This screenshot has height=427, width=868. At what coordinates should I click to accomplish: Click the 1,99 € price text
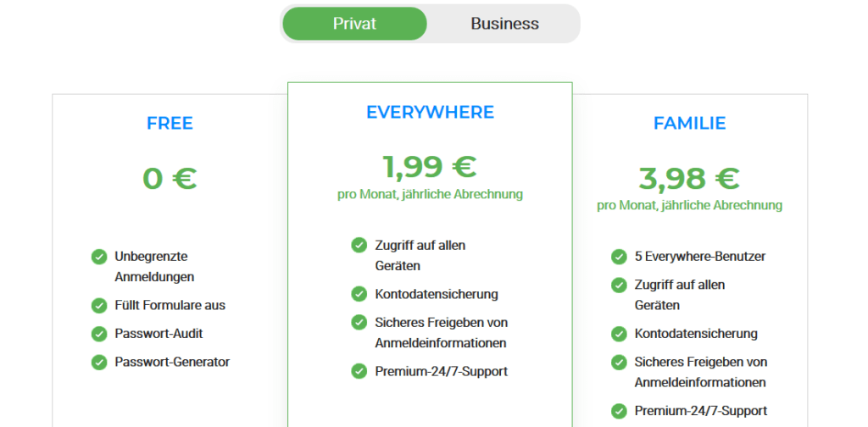click(430, 167)
